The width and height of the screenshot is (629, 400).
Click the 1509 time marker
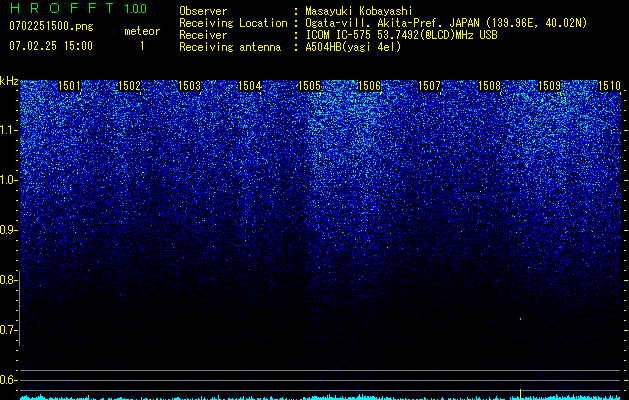(x=549, y=85)
